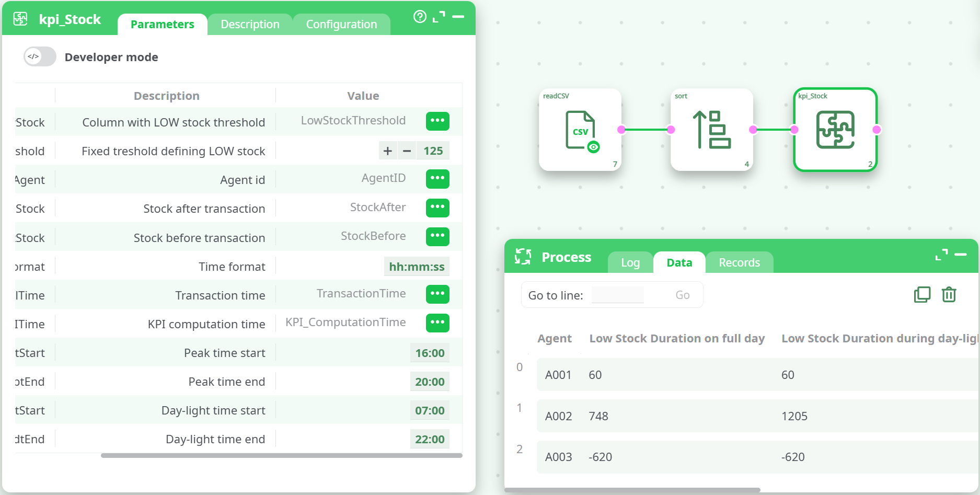
Task: Toggle Developer mode switch
Action: point(40,56)
